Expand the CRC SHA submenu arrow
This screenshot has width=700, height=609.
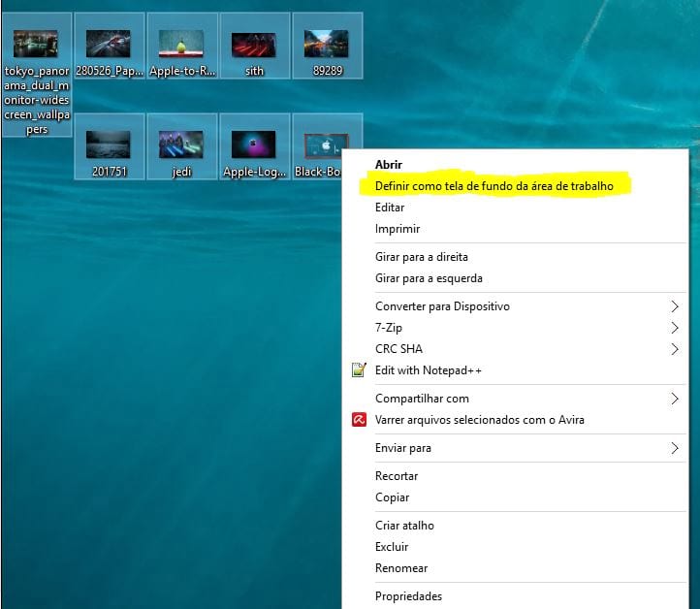[675, 349]
